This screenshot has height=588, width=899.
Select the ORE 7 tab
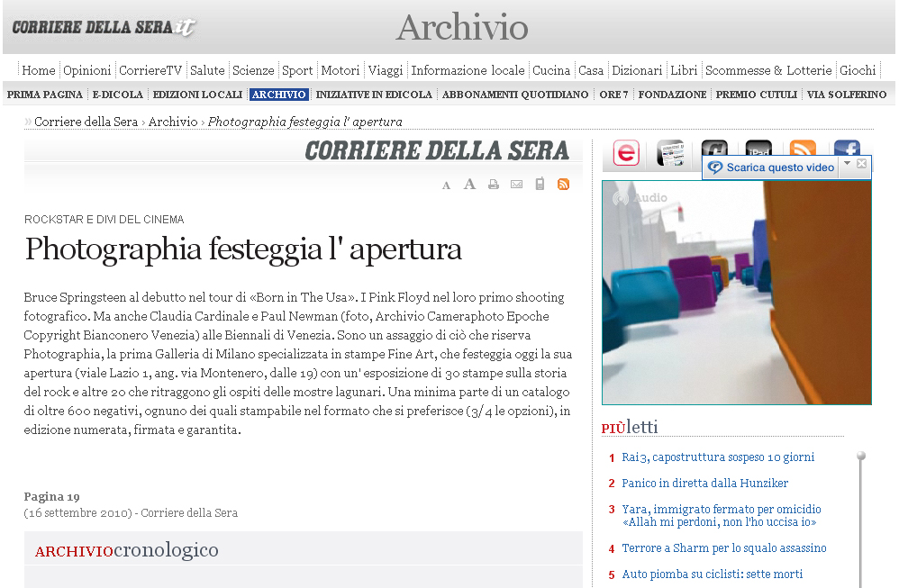click(613, 95)
